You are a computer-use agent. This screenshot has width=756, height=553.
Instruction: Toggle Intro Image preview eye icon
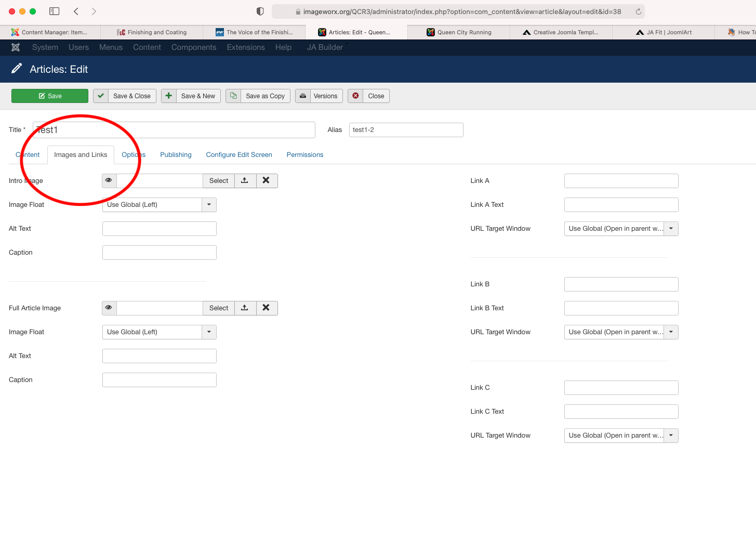pyautogui.click(x=109, y=180)
